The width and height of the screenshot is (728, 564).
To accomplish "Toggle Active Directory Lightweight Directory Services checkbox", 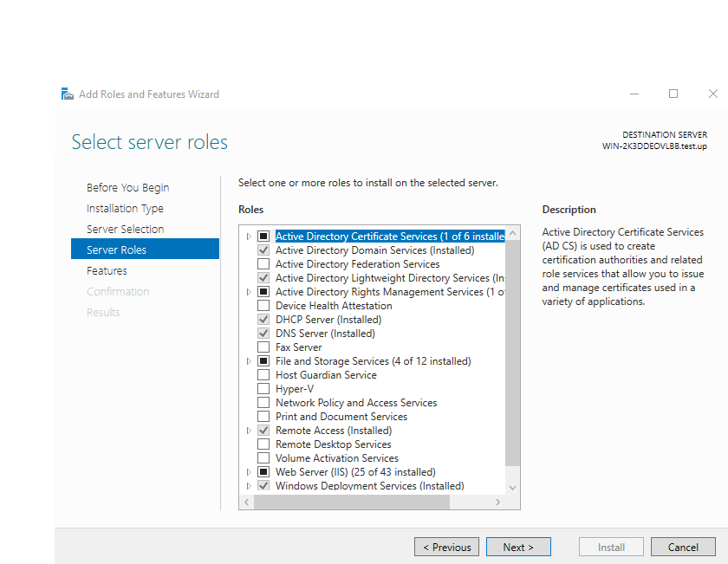I will (x=263, y=278).
